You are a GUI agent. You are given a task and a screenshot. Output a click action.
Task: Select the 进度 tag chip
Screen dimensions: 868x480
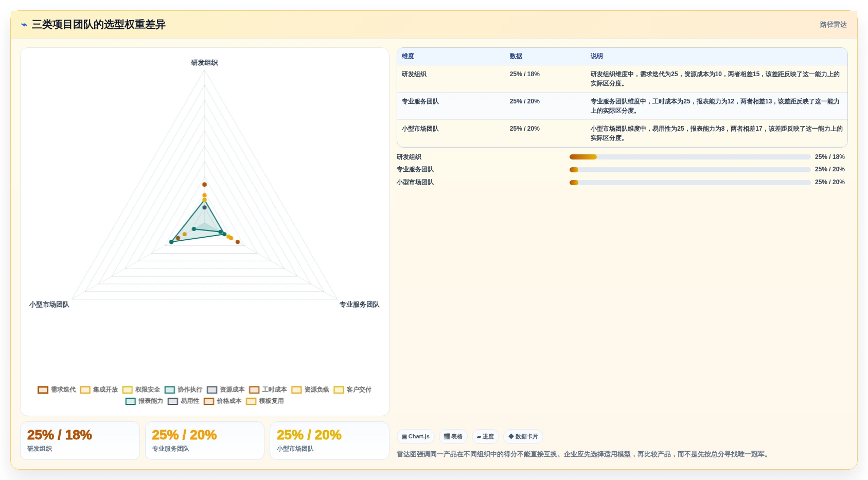click(485, 437)
